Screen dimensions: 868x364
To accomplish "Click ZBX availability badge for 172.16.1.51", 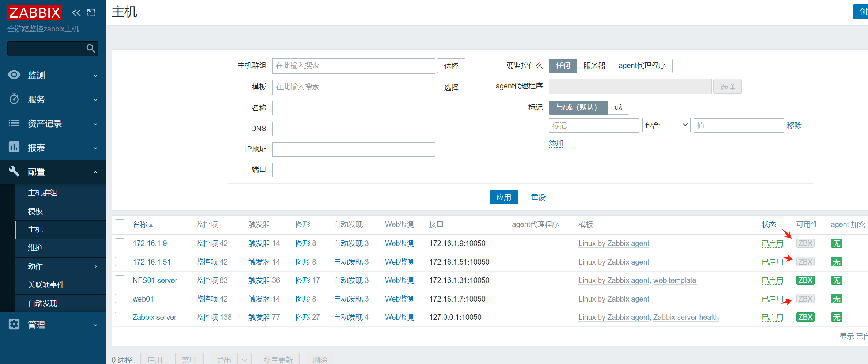I will (805, 262).
